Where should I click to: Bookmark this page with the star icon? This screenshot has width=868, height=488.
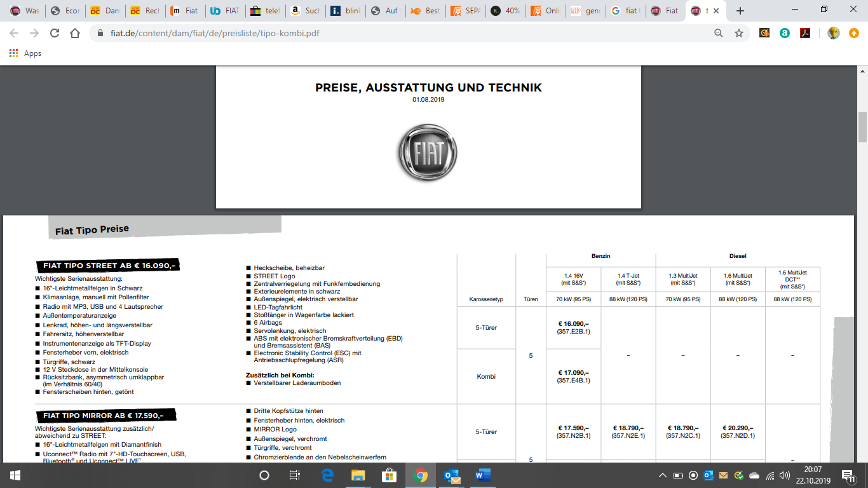click(738, 33)
